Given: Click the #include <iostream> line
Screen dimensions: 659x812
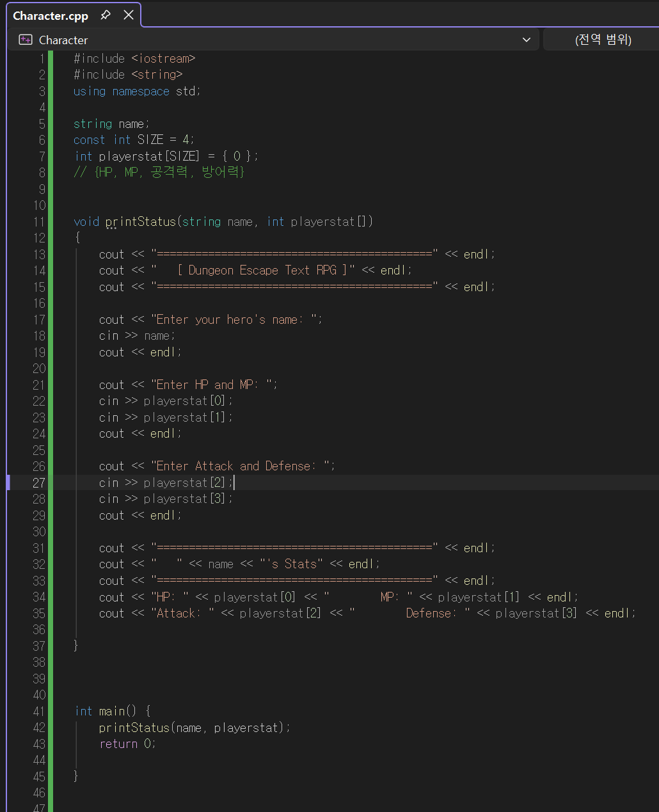Looking at the screenshot, I should point(134,58).
